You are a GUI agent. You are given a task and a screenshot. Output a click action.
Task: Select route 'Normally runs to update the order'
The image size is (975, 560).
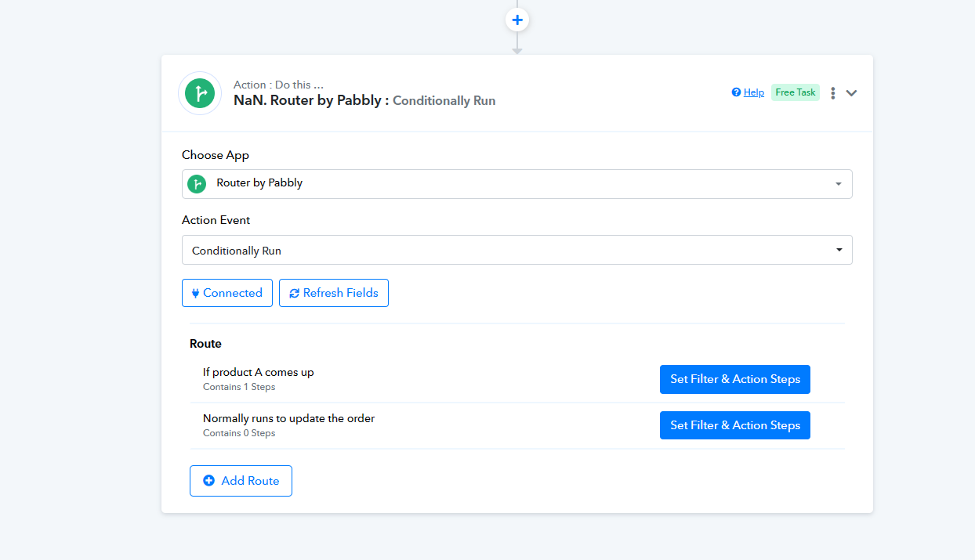(289, 418)
